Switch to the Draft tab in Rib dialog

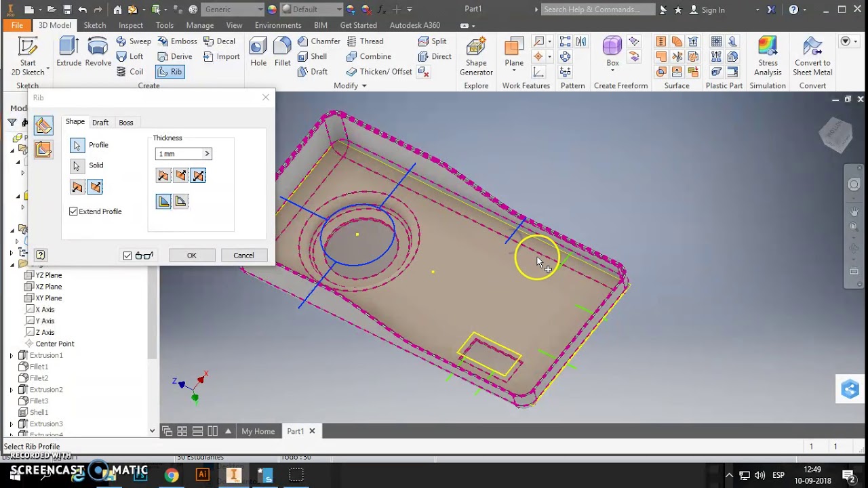coord(100,123)
